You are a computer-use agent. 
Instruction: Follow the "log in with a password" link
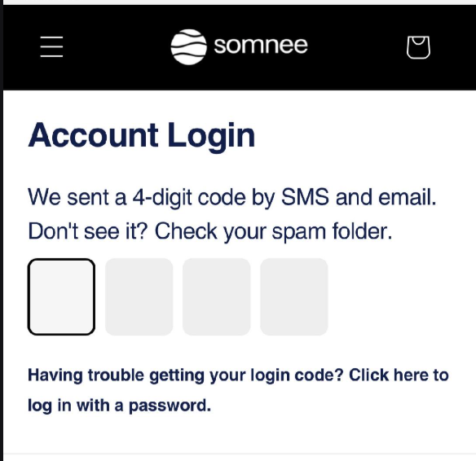tap(119, 406)
